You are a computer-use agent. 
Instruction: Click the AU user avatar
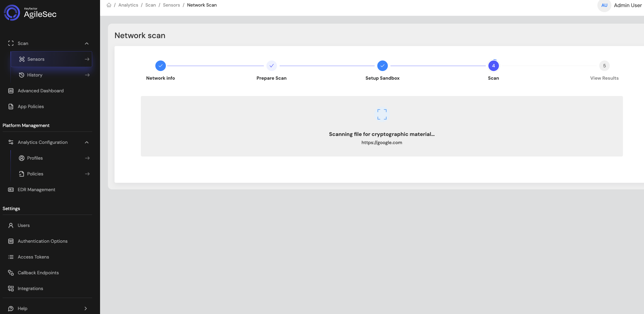tap(604, 5)
